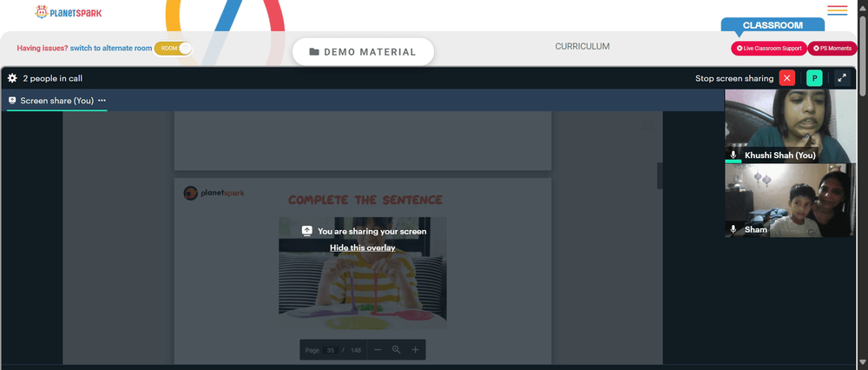Click the PlanetSpark logo in the header
868x370 pixels.
(x=68, y=12)
